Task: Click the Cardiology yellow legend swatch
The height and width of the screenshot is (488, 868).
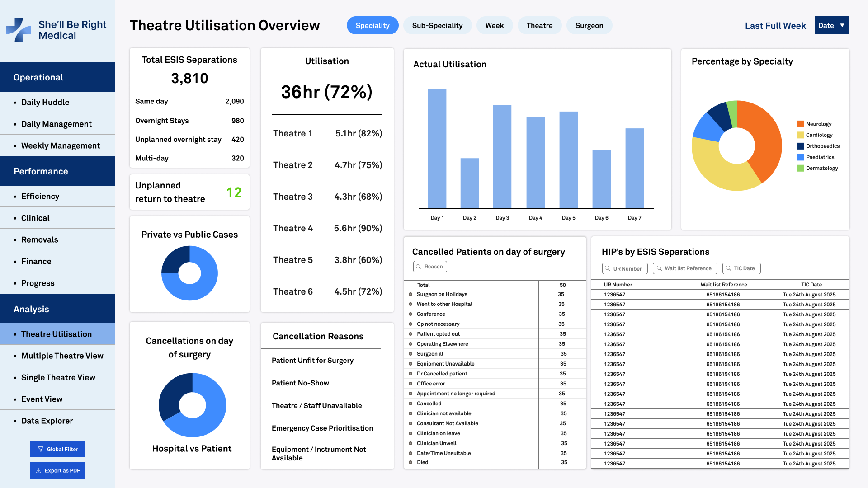Action: click(800, 135)
